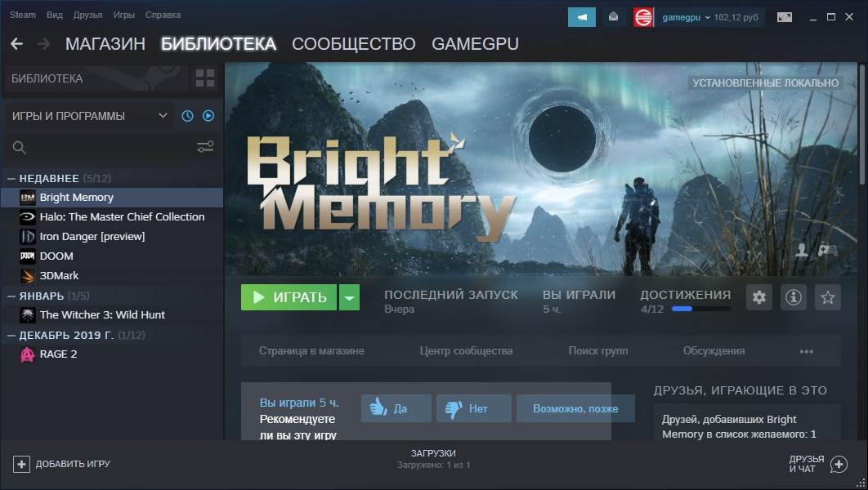Open the inbox envelope icon
Screen dimensions: 868x490
613,17
